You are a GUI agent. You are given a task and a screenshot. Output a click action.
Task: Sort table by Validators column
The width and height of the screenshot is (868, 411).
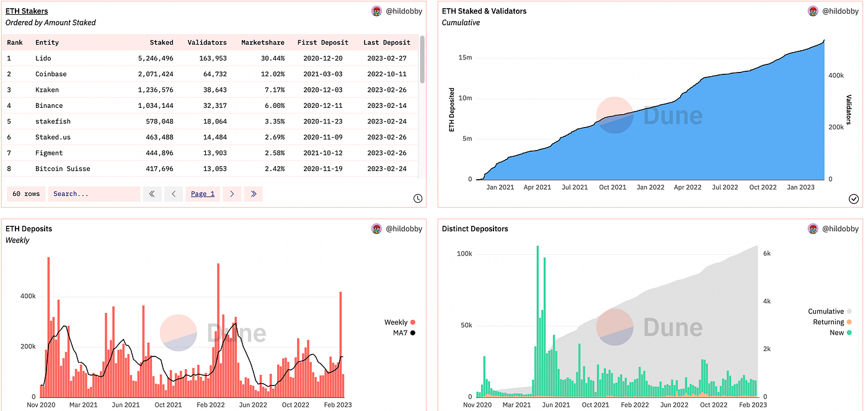pyautogui.click(x=207, y=43)
